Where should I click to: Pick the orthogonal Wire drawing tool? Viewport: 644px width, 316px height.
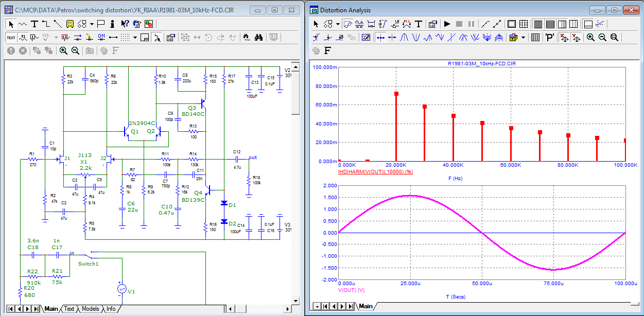tap(46, 24)
